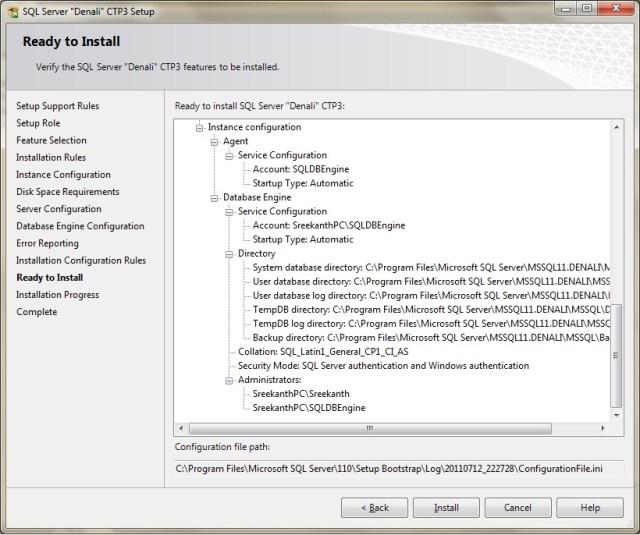This screenshot has width=640, height=535.
Task: Collapse the Administrators tree node
Action: click(x=229, y=381)
